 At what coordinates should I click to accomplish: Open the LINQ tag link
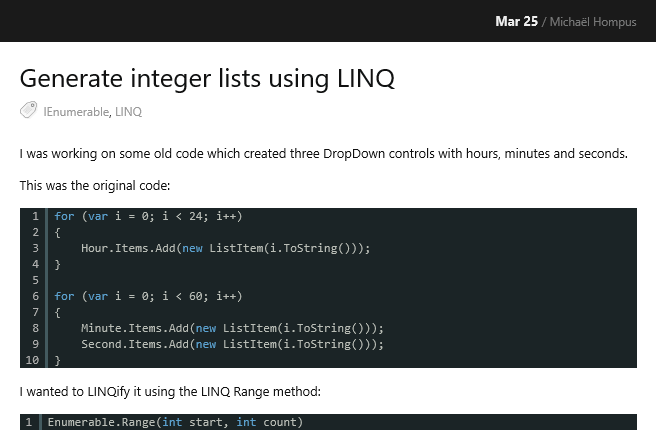[129, 112]
